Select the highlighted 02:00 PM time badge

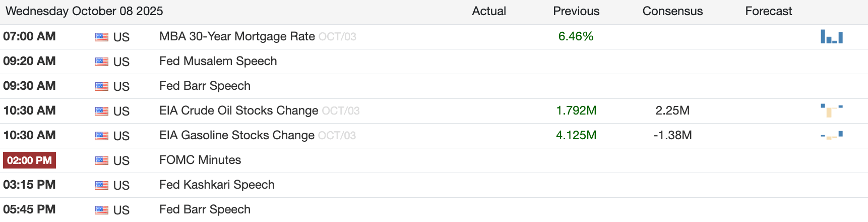[x=30, y=160]
